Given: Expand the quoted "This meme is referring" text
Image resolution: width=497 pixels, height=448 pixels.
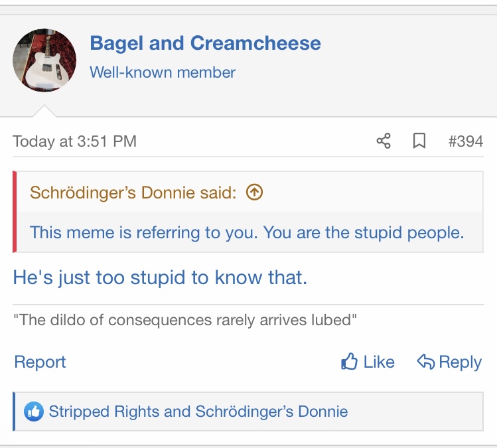Looking at the screenshot, I should [246, 232].
